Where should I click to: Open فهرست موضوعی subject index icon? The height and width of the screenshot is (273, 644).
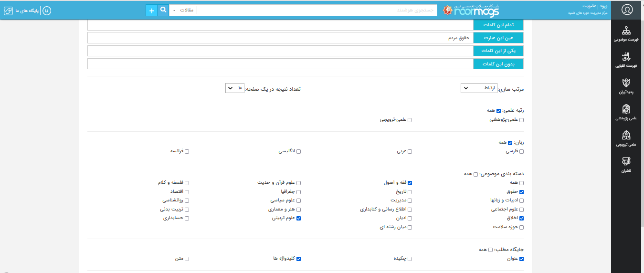pos(627,32)
